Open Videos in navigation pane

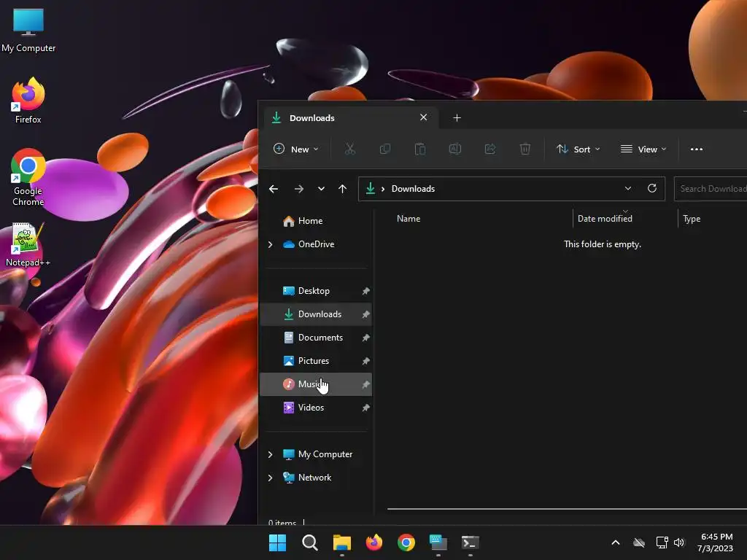pyautogui.click(x=317, y=408)
